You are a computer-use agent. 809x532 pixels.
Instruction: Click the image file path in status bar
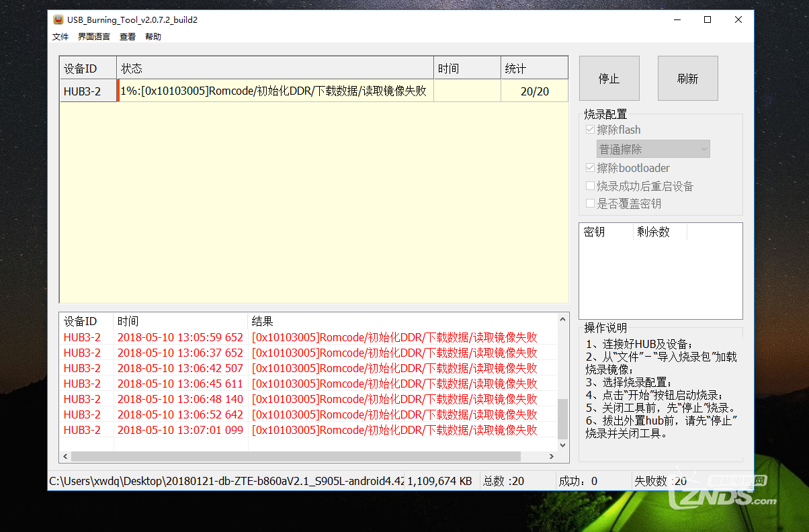coord(226,481)
